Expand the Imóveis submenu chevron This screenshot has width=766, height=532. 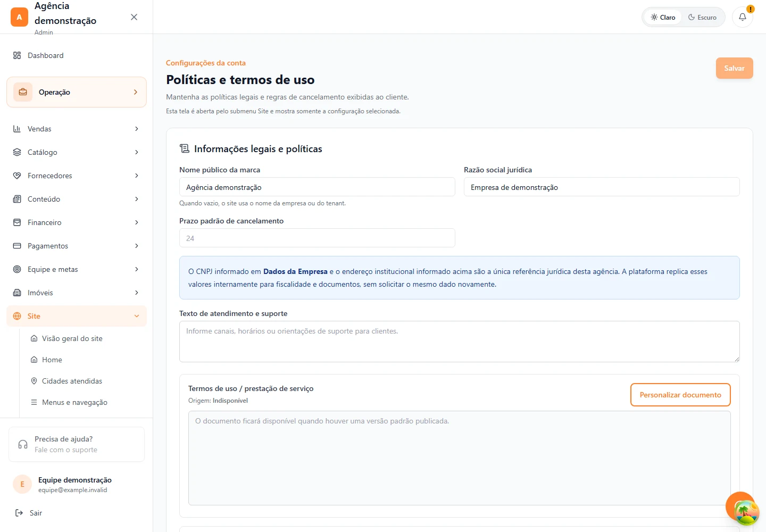click(137, 293)
